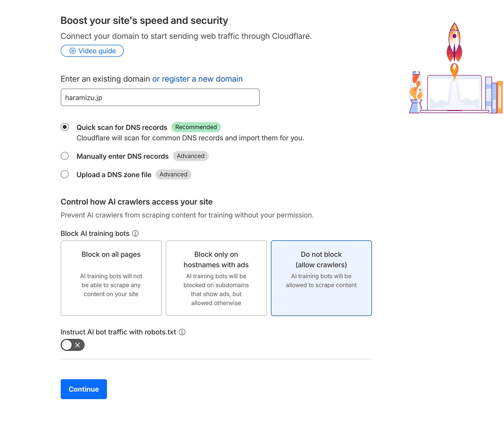Select Do not block (allow crawlers) card
This screenshot has height=425, width=504.
(x=321, y=278)
